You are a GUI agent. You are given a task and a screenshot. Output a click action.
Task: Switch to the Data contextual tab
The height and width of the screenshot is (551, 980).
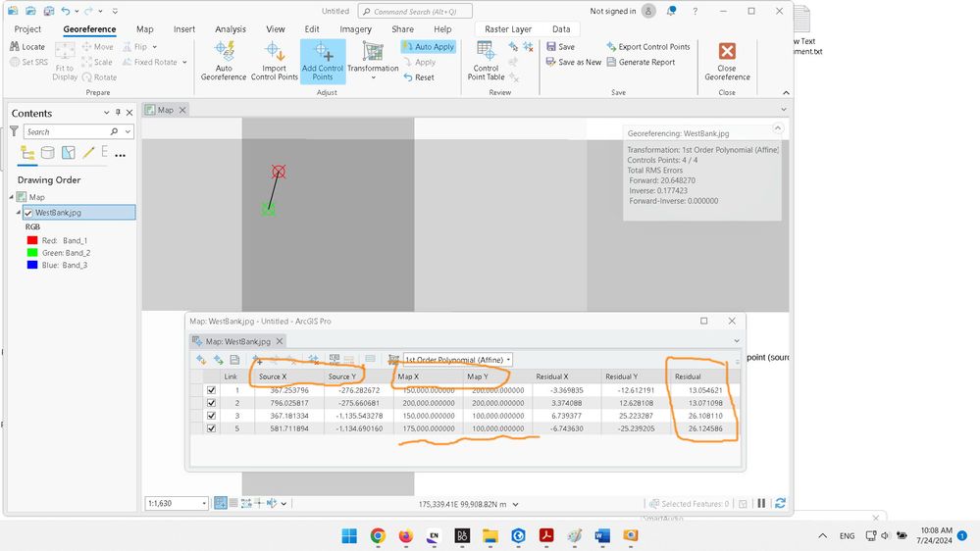pyautogui.click(x=561, y=29)
